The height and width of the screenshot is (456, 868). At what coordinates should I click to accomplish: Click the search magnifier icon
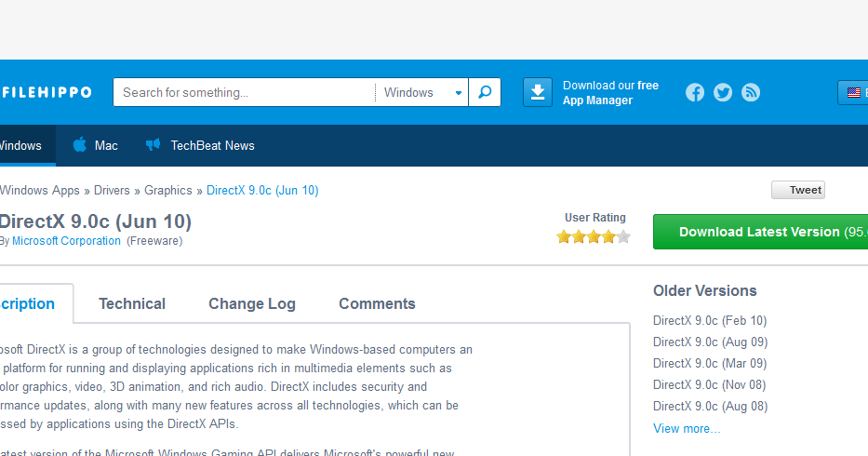(x=485, y=92)
